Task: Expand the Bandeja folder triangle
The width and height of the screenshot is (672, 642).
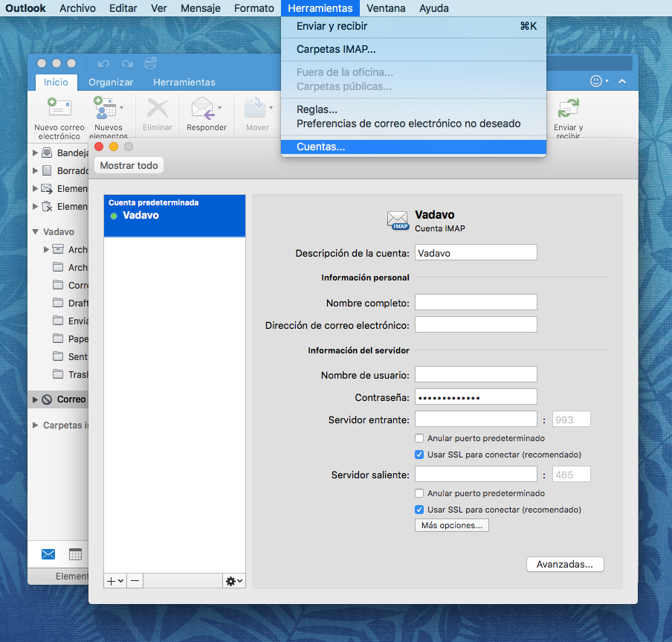Action: 35,153
